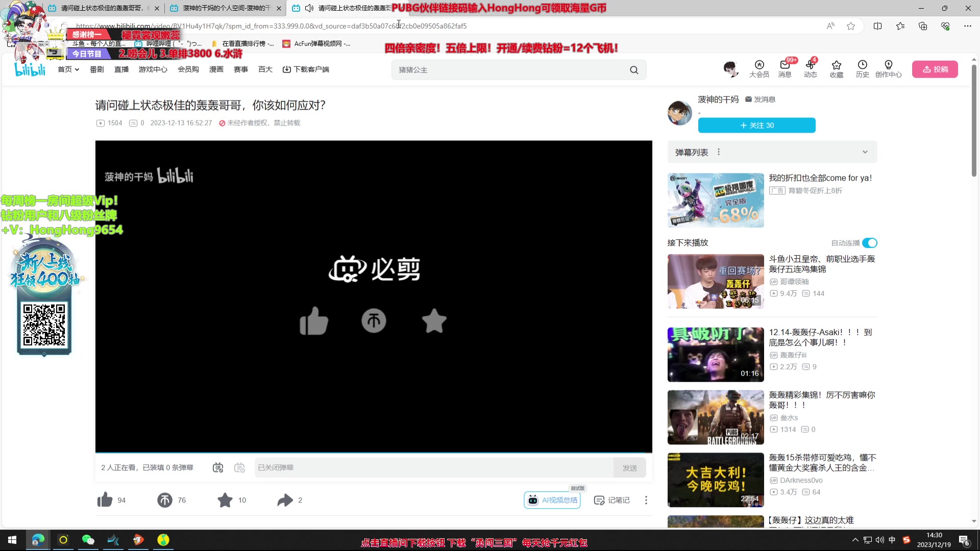Open the three-dot menu next to 记笔记
The image size is (980, 551).
point(646,500)
